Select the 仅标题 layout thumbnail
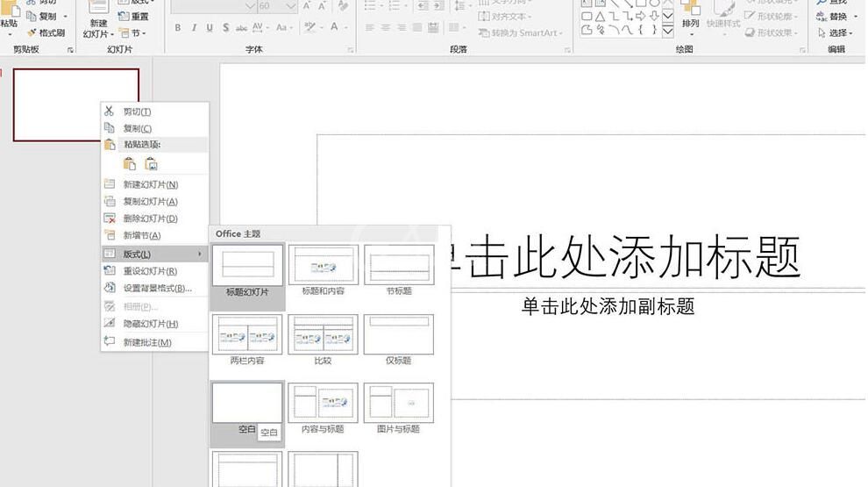 pos(399,334)
